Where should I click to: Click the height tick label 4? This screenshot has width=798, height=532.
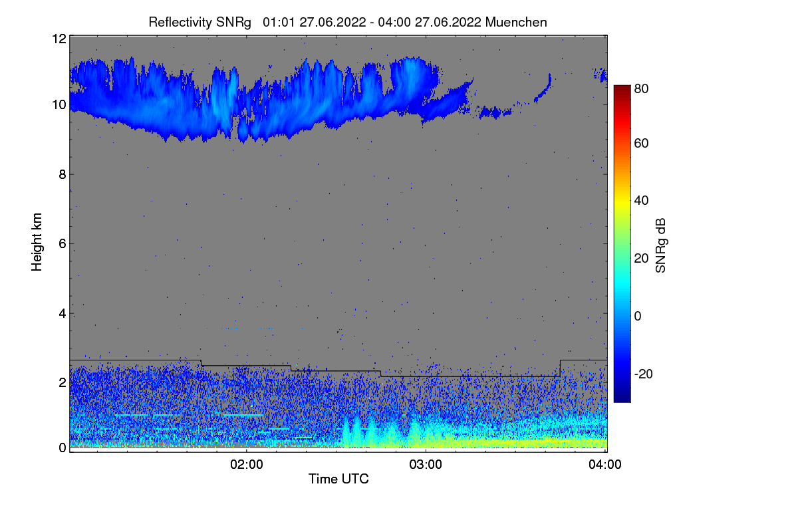pyautogui.click(x=62, y=313)
